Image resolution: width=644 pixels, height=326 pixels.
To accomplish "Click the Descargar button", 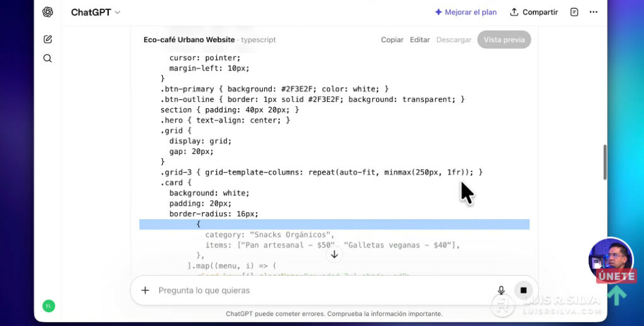I will (x=454, y=40).
